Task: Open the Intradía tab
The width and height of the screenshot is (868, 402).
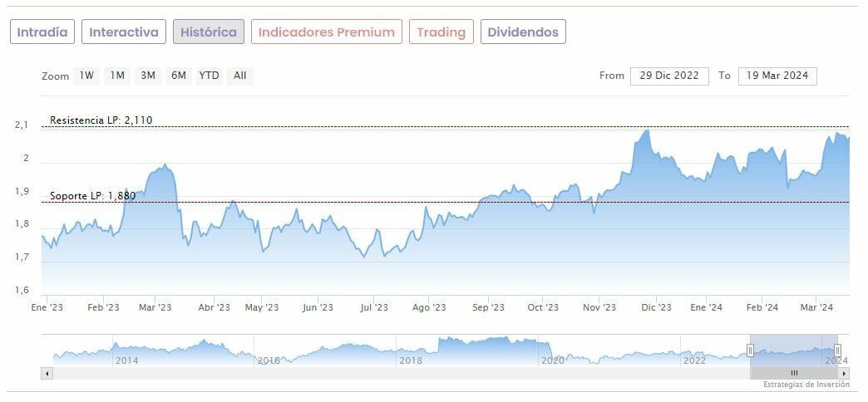Action: pyautogui.click(x=42, y=32)
